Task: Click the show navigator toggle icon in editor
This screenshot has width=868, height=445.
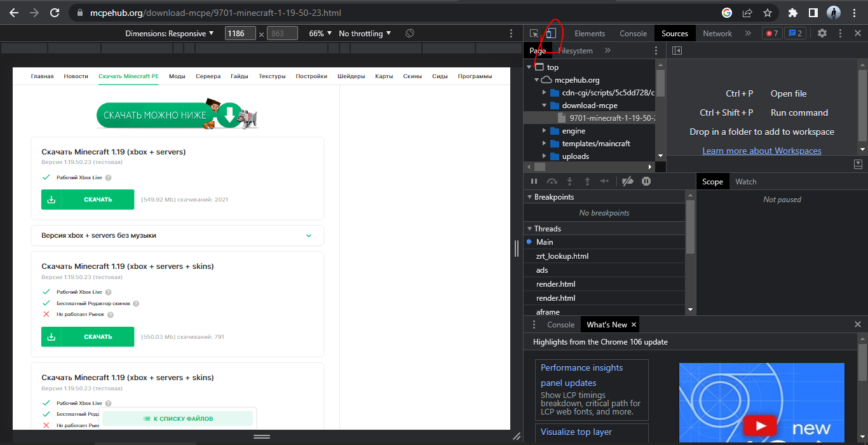Action: 677,51
